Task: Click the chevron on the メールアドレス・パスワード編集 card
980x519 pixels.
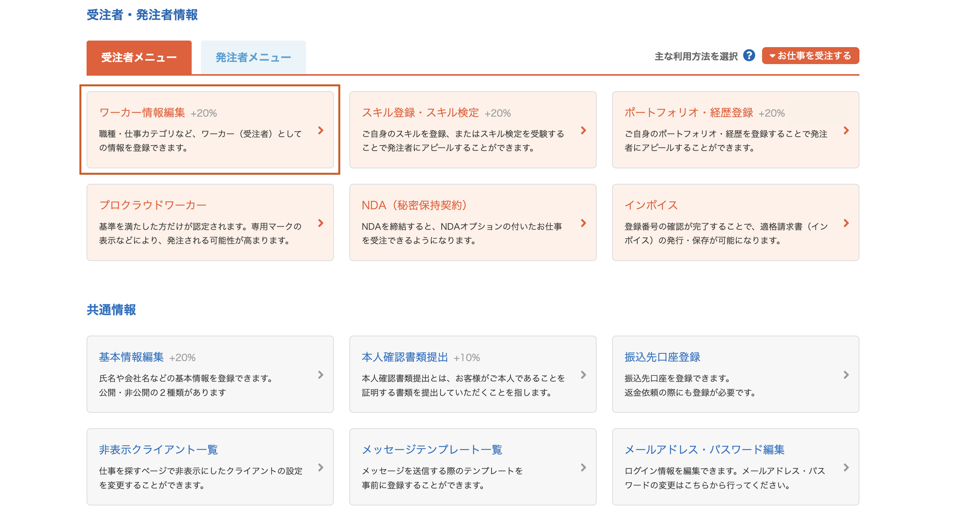Action: (x=846, y=468)
